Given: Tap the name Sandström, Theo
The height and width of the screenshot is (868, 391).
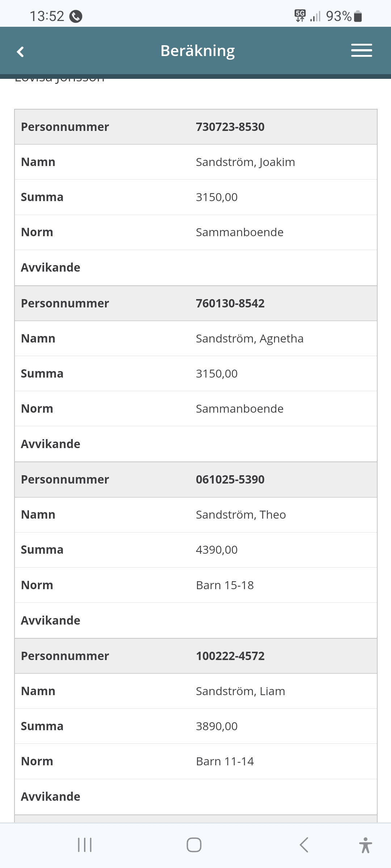Looking at the screenshot, I should pos(241,515).
